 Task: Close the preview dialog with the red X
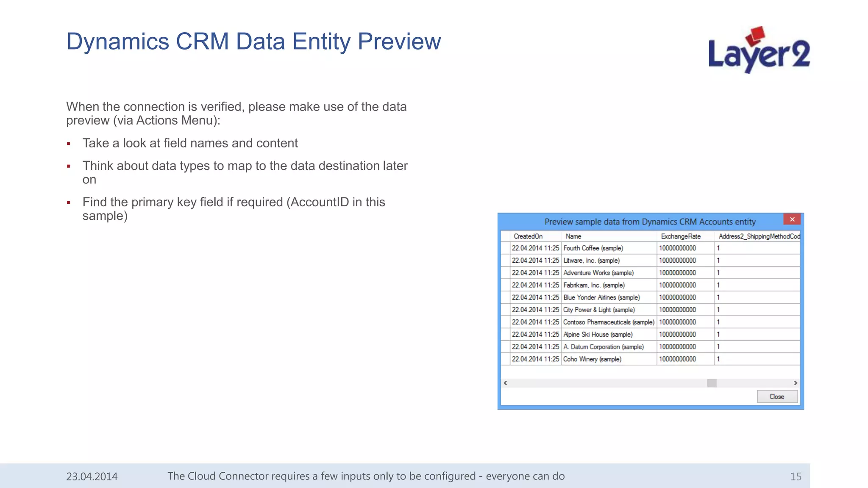pos(792,219)
